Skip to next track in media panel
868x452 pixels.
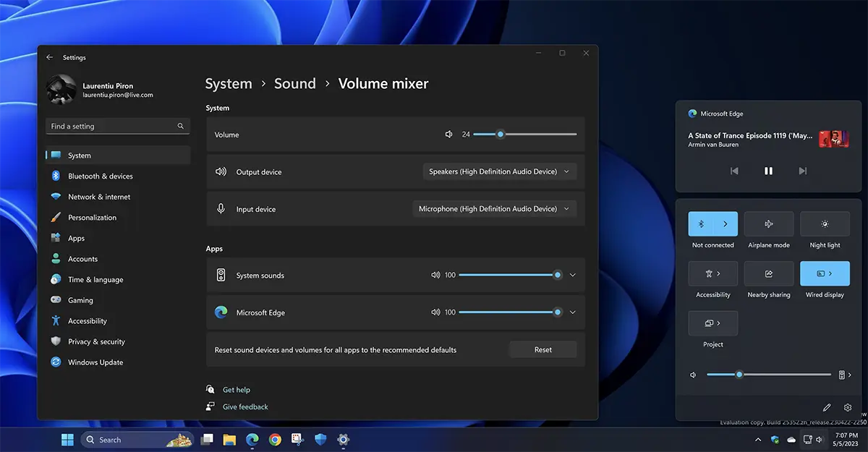802,171
